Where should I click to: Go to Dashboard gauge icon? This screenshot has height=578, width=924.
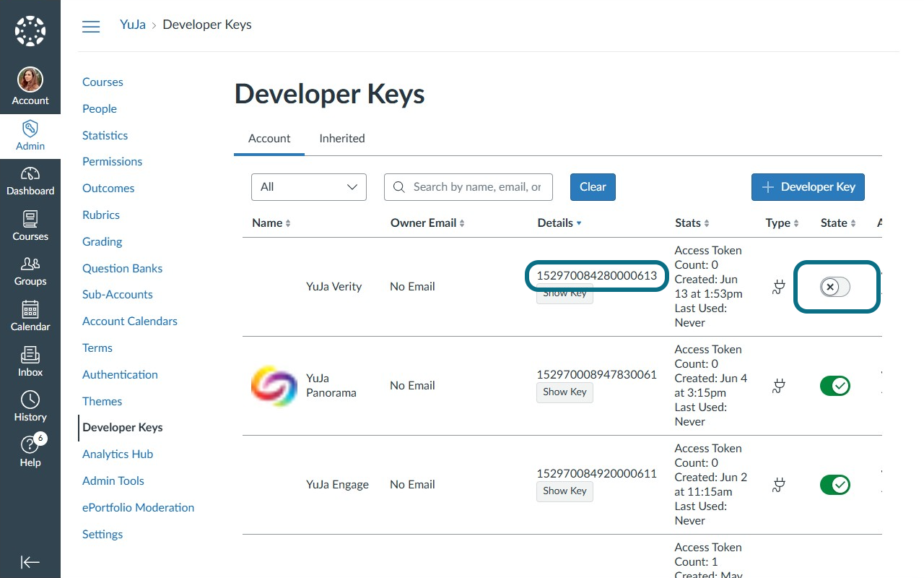tap(30, 174)
